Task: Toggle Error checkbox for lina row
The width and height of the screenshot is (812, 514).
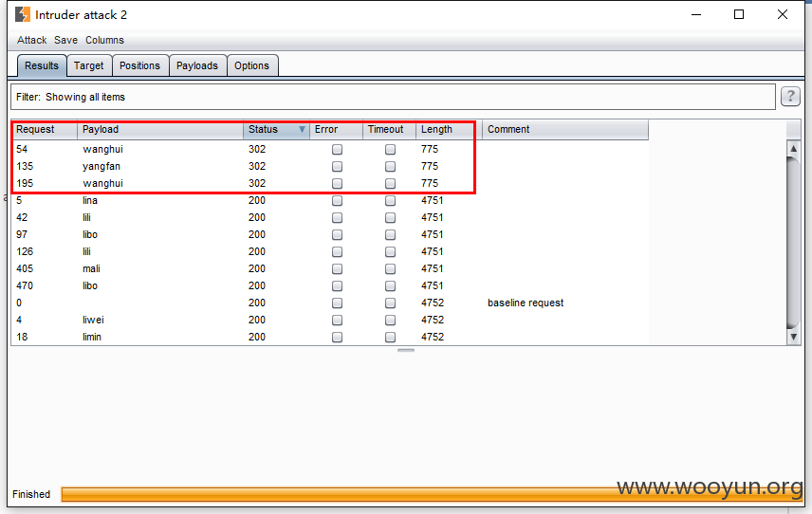Action: click(337, 201)
